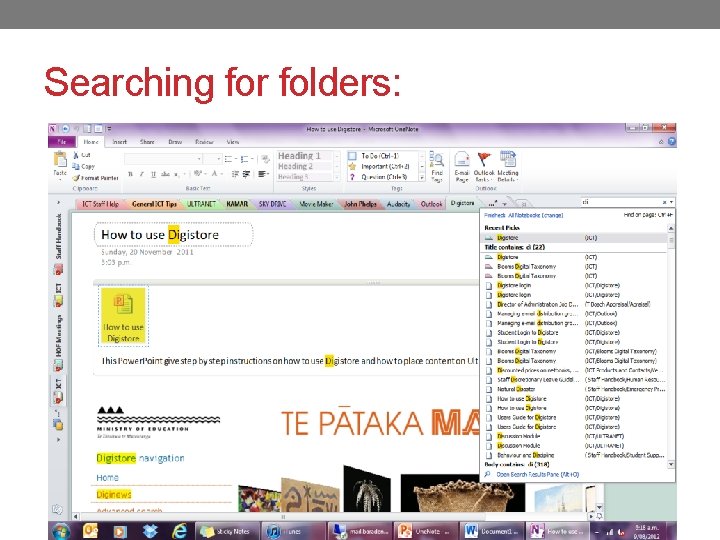Click the Paste icon in the Clipboard group

[60, 161]
